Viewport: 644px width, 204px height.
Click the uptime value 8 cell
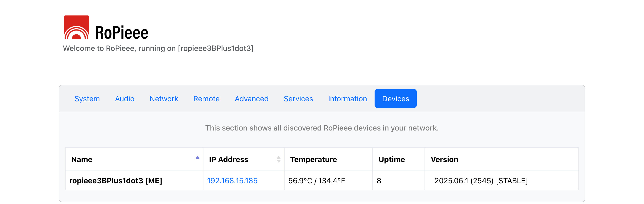point(399,180)
